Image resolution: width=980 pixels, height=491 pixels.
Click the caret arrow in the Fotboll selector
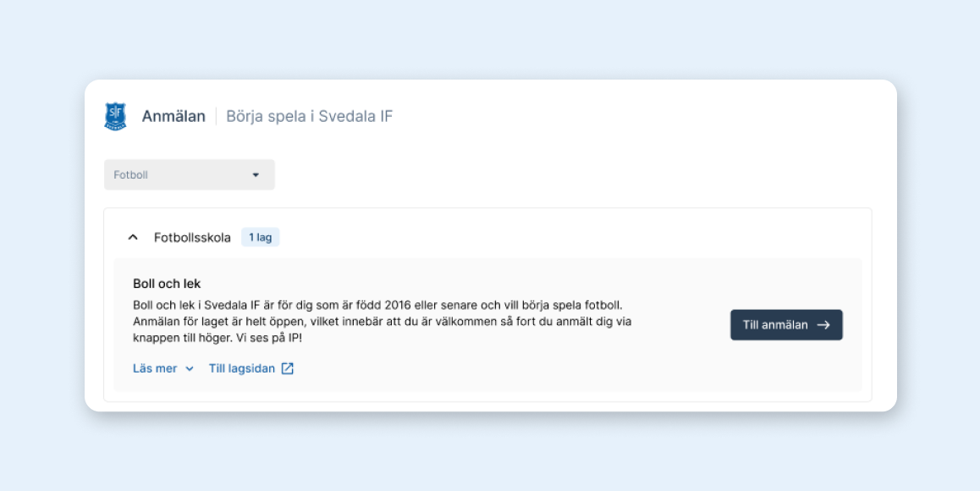pos(256,175)
